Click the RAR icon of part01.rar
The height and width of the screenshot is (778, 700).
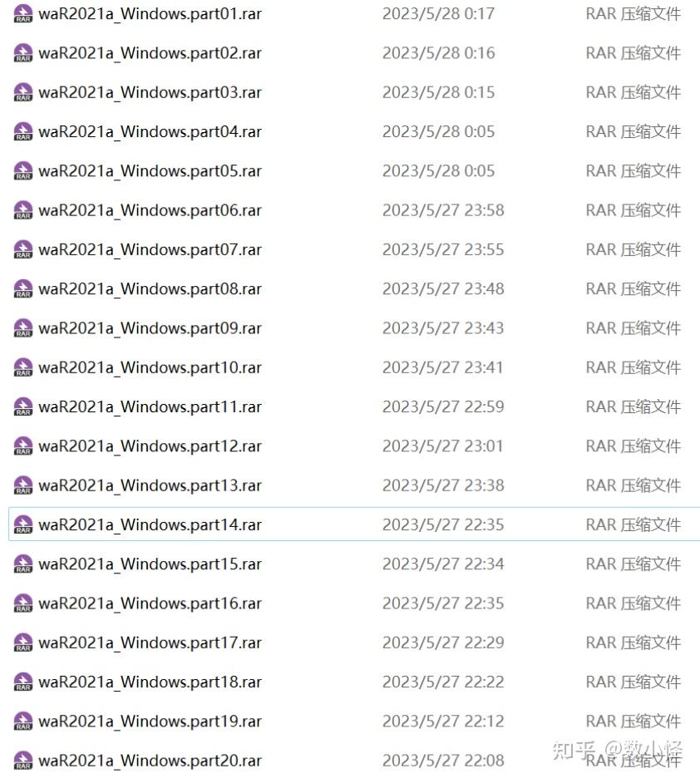[x=22, y=13]
